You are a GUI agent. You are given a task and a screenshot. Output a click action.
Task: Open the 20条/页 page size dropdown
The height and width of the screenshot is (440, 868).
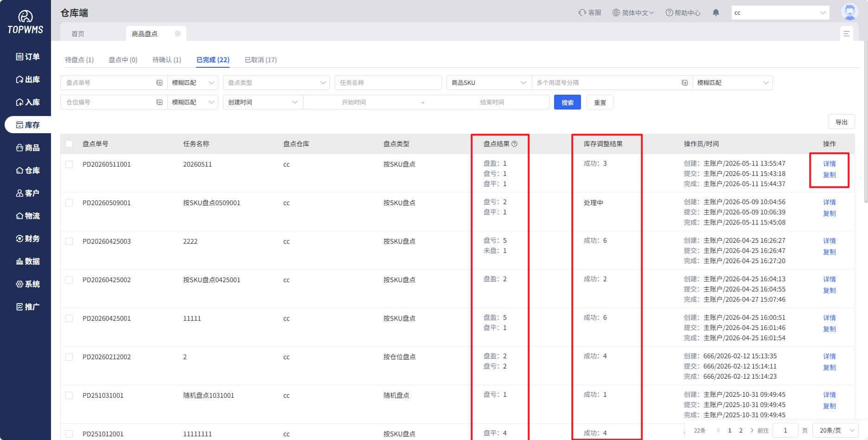[x=836, y=430]
